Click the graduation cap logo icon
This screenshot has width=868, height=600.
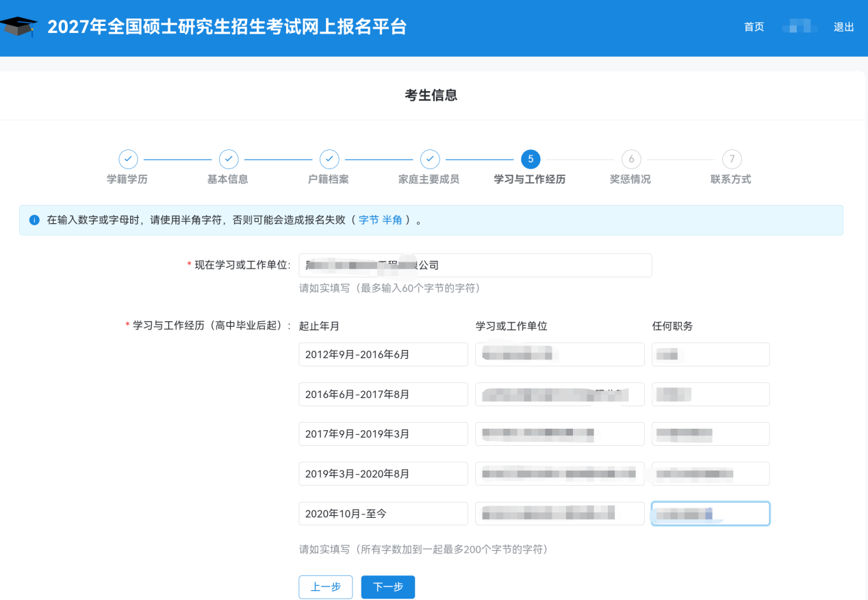[19, 27]
